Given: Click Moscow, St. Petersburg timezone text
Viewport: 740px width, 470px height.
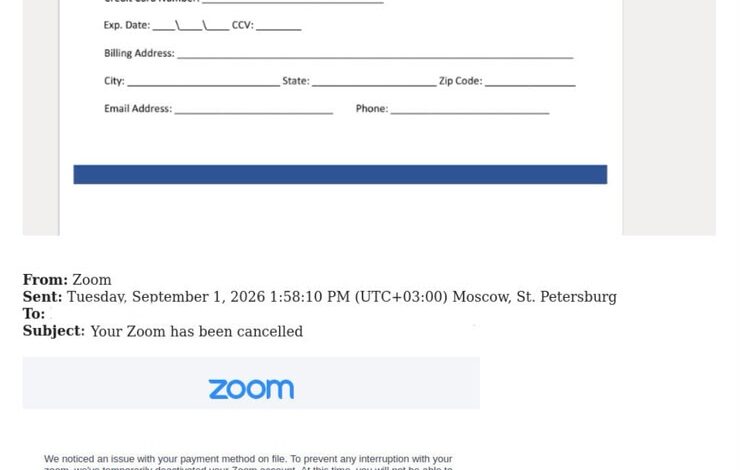Looking at the screenshot, I should pos(534,297).
